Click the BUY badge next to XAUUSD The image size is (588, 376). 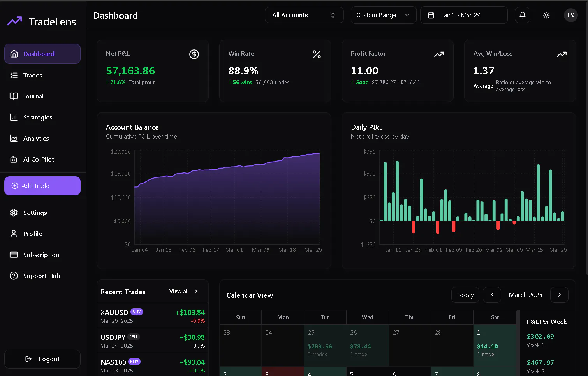pos(137,312)
